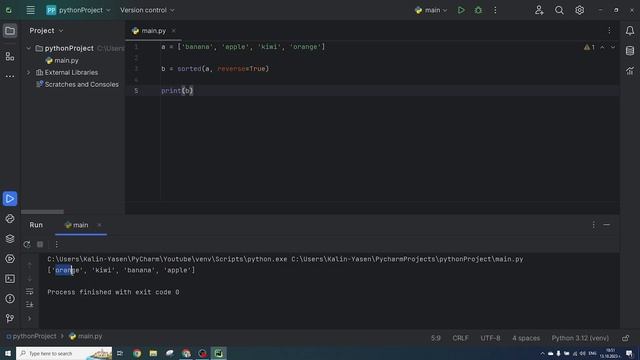Open Python Packages tool icon

[10, 219]
